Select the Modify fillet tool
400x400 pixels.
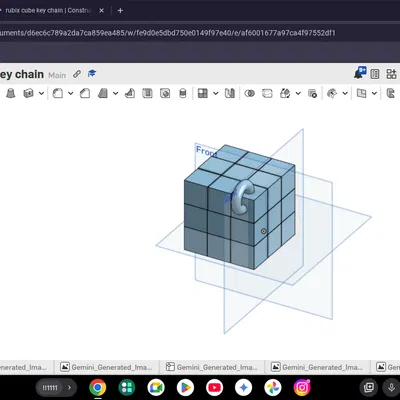[332, 93]
